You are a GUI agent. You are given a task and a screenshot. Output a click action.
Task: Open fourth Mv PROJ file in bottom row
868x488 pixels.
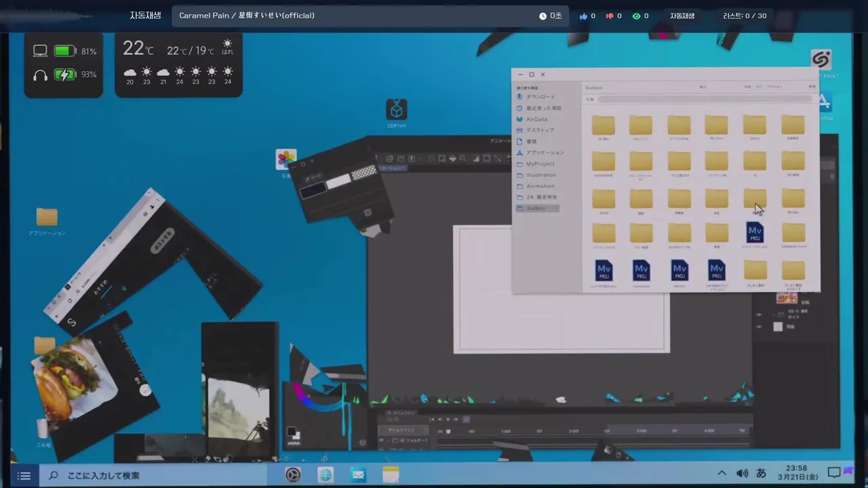click(716, 270)
